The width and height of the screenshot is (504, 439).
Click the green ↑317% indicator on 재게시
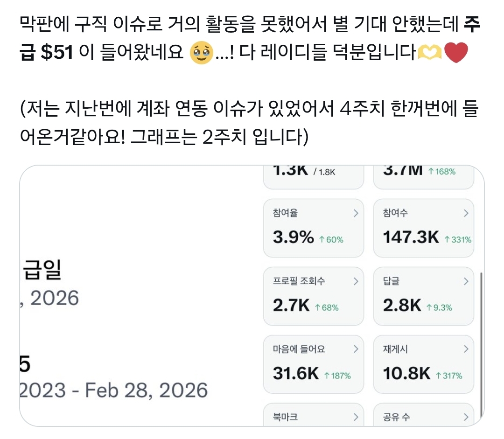tap(448, 375)
